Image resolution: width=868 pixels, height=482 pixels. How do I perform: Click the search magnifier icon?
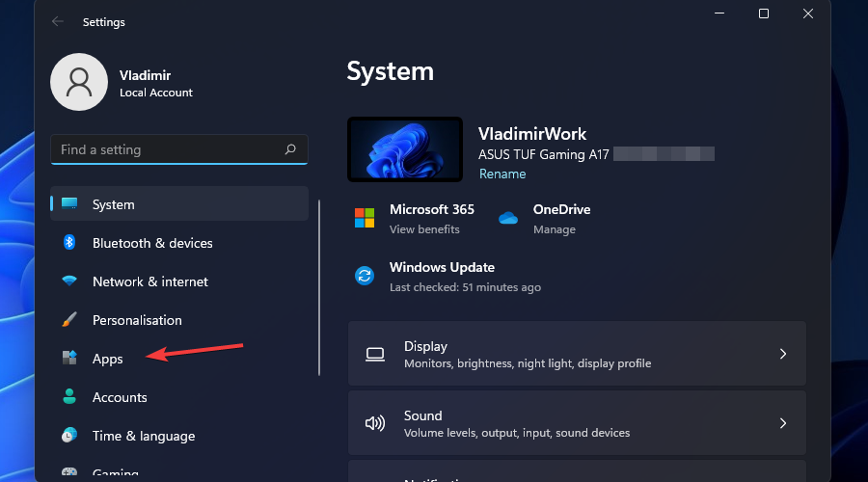pos(290,150)
